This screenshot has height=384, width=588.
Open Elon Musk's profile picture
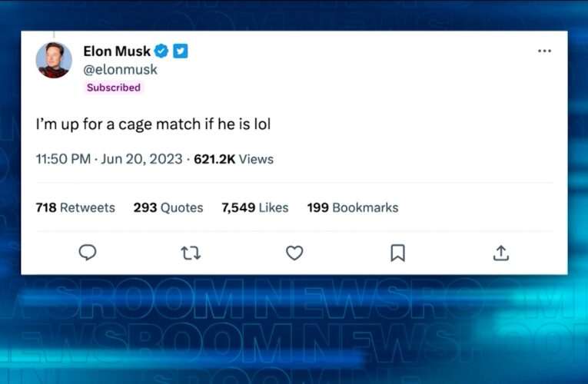pyautogui.click(x=55, y=61)
